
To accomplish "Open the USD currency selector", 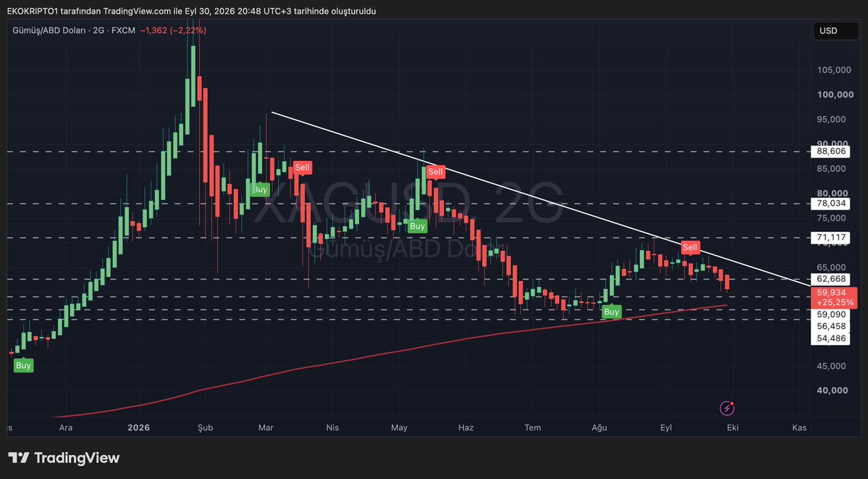I will (835, 31).
